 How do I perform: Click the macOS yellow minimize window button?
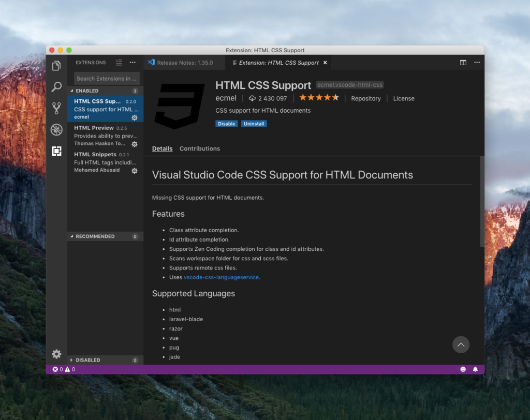61,50
